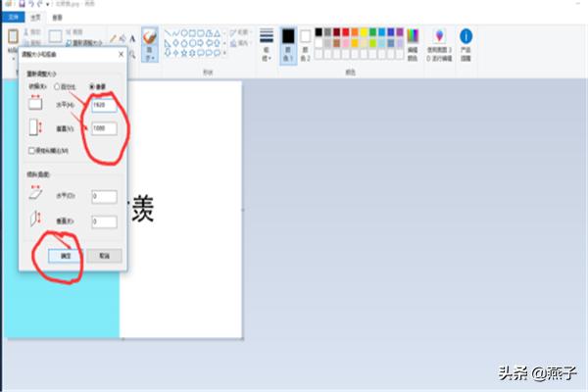Click the Undo arrow in title bar
Image resolution: width=588 pixels, height=392 pixels.
click(x=31, y=4)
